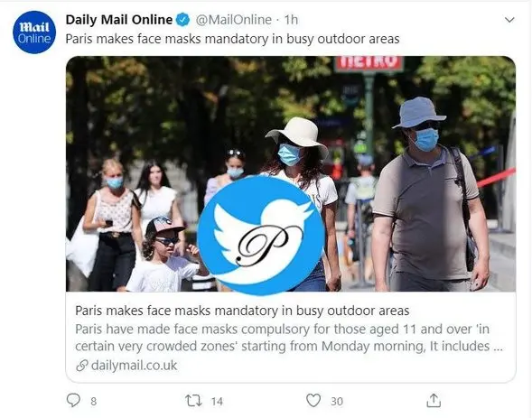Open the 1h tweet timestamp
The width and height of the screenshot is (532, 418).
pos(291,20)
